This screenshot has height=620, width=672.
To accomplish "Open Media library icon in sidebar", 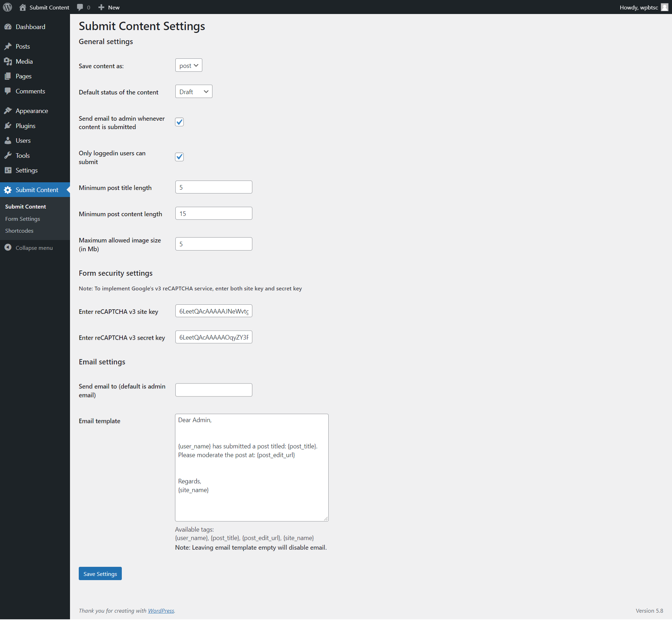I will pos(8,62).
